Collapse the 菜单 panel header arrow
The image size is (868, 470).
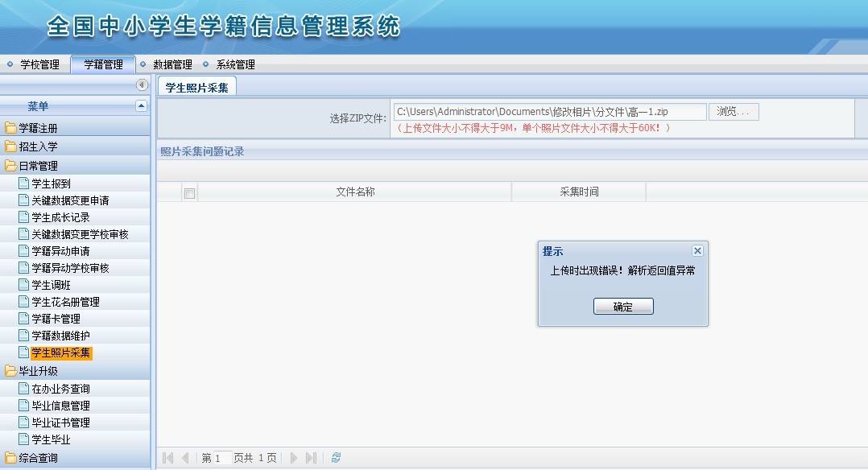[141, 105]
